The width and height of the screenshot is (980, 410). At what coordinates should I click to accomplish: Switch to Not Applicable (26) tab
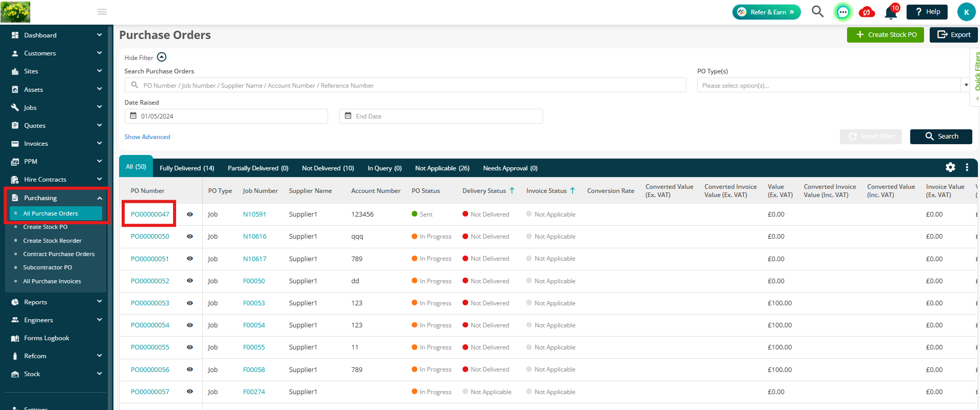[x=443, y=168]
